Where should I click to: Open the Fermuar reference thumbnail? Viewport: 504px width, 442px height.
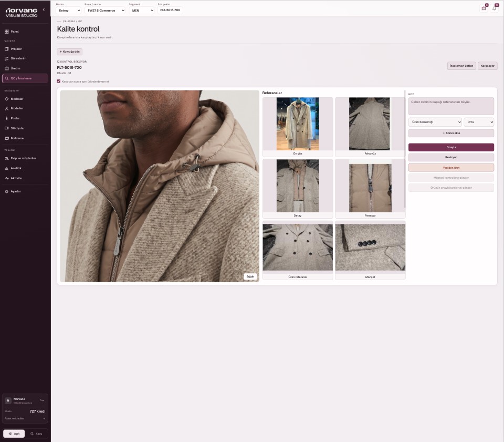click(x=370, y=189)
